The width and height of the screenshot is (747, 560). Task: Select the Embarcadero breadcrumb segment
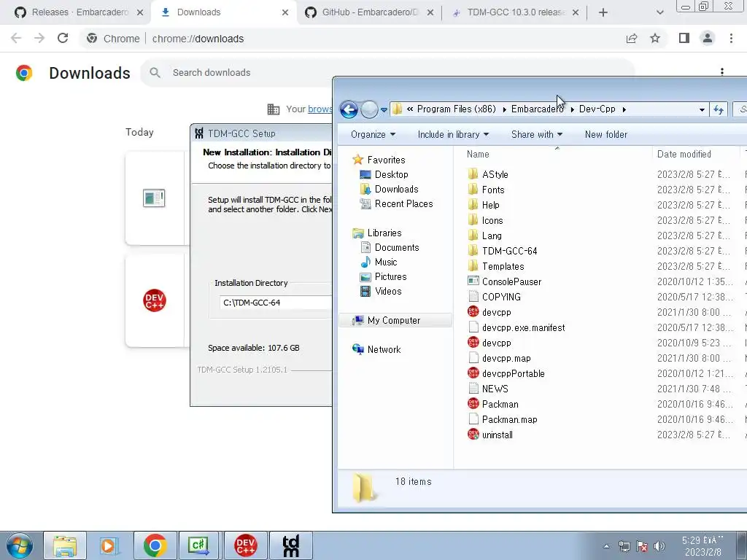[538, 109]
